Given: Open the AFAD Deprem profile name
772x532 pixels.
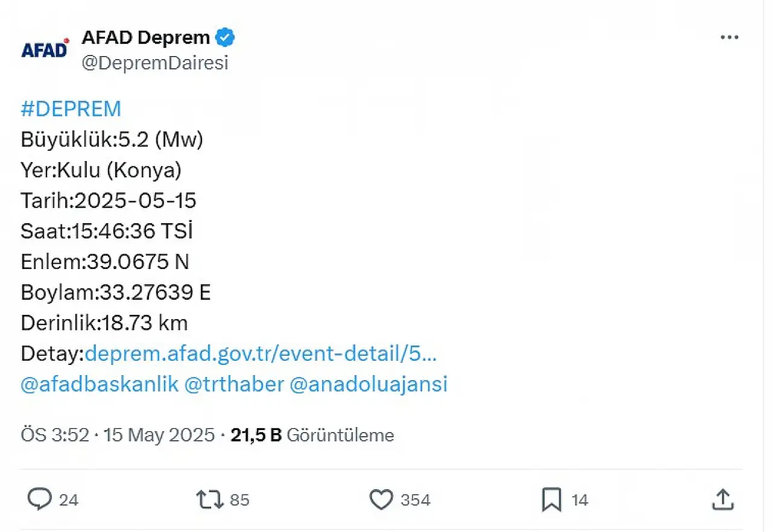Looking at the screenshot, I should [x=145, y=38].
